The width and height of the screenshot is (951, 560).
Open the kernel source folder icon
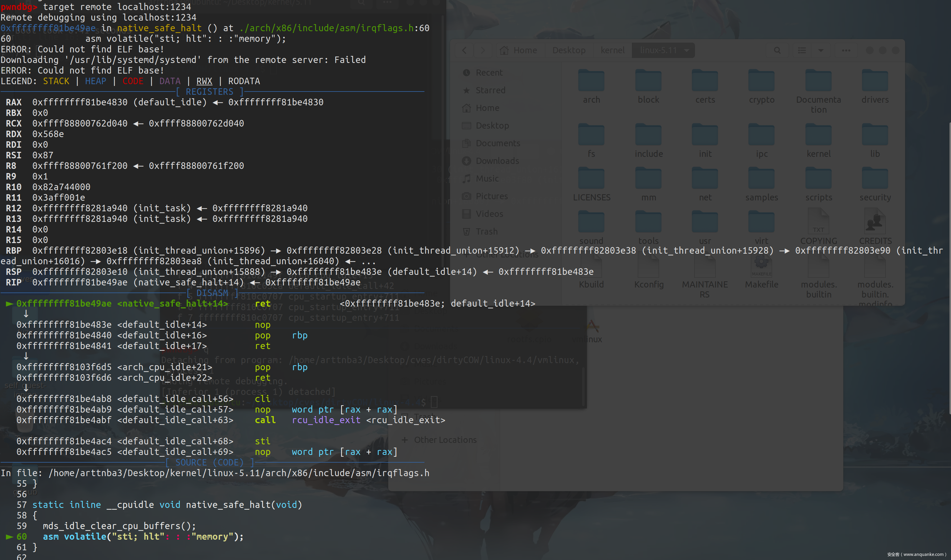pos(818,135)
